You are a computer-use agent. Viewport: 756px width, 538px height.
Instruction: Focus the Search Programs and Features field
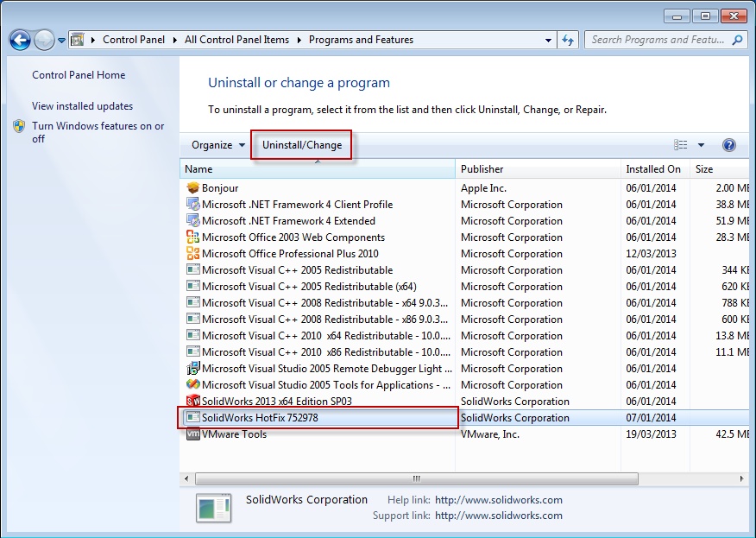click(666, 40)
